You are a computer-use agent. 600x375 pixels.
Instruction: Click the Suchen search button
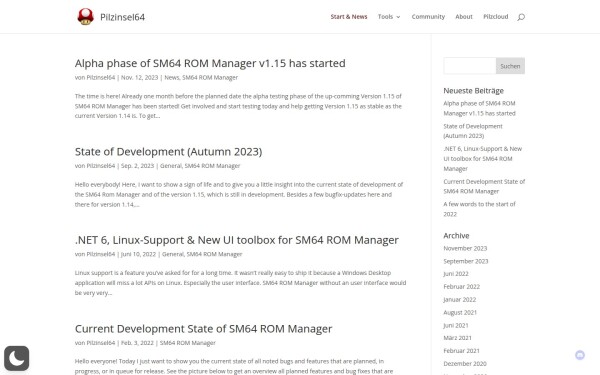510,66
